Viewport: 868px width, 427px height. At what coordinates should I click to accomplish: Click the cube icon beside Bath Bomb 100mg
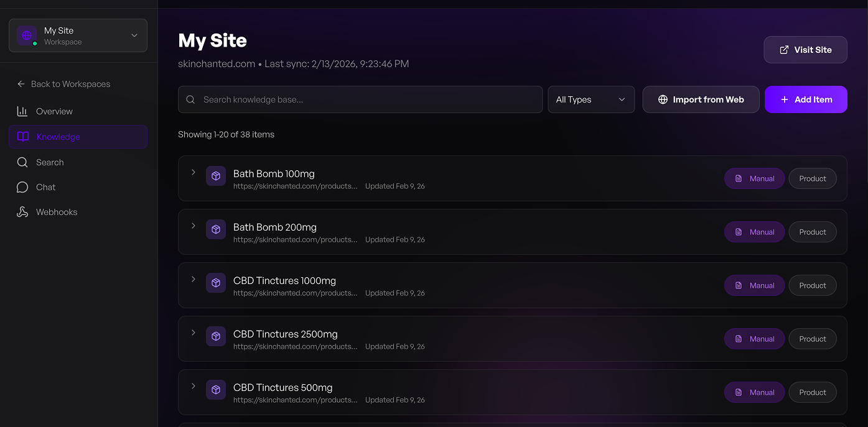216,176
